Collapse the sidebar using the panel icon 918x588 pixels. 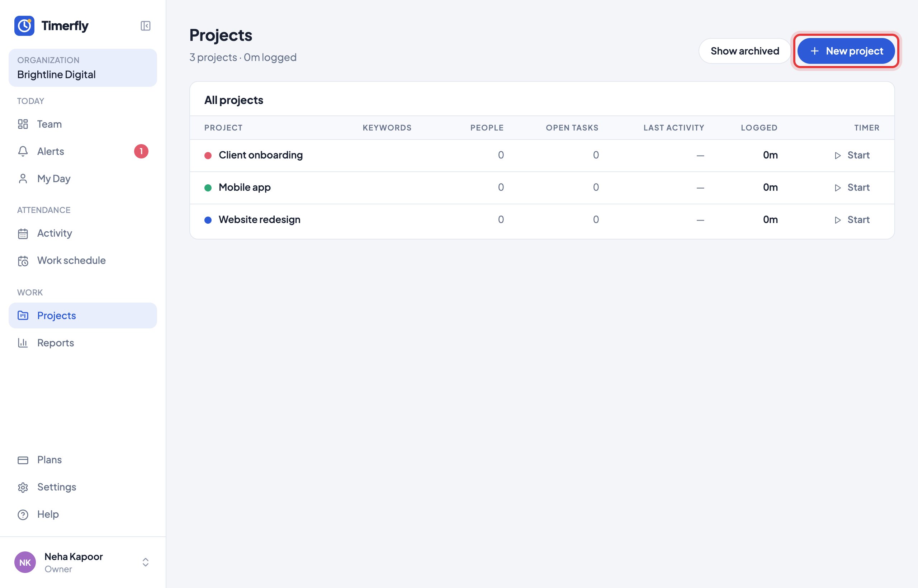(146, 25)
